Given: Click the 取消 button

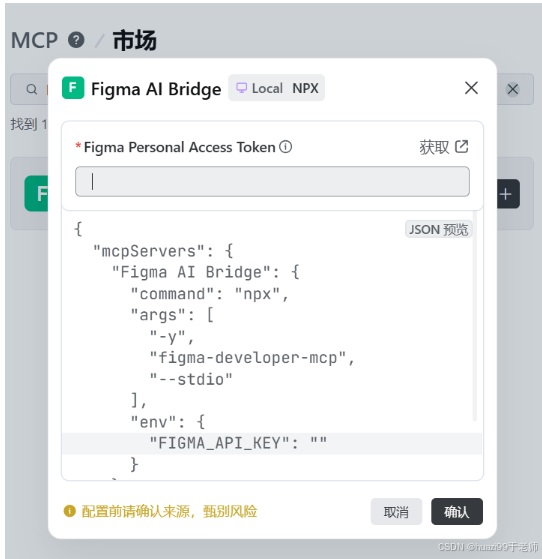Looking at the screenshot, I should click(396, 512).
